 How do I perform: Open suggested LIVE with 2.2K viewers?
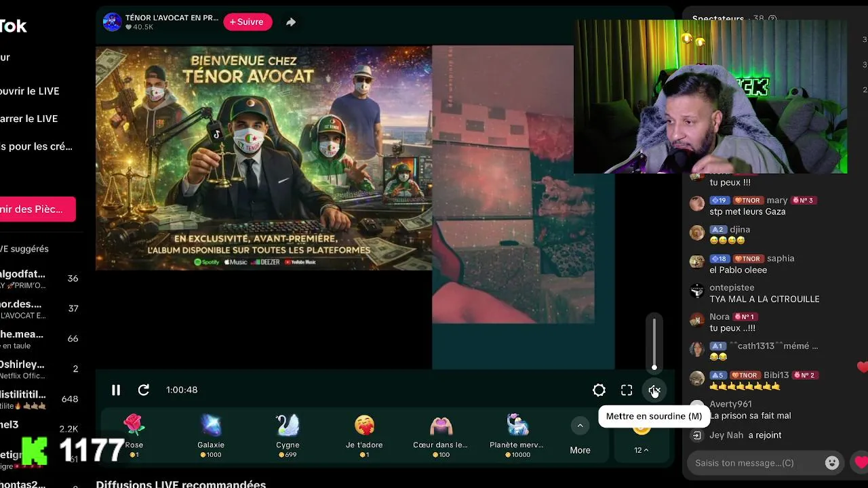click(39, 428)
